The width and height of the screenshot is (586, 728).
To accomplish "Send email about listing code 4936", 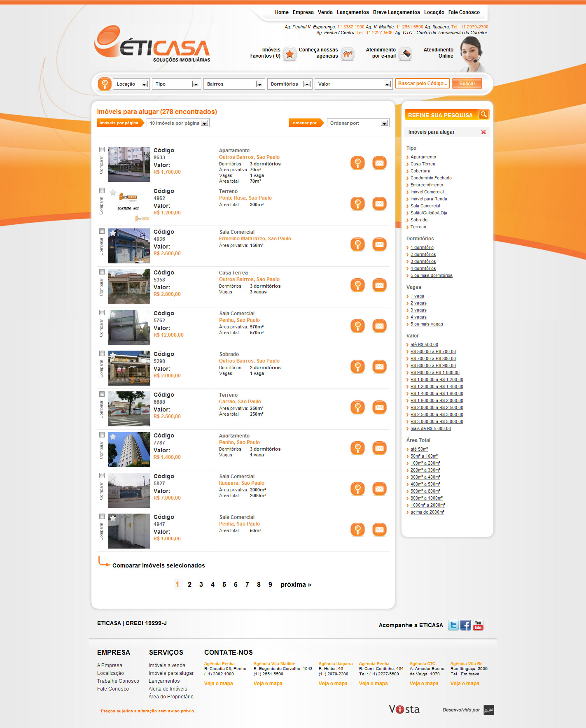I will 379,244.
